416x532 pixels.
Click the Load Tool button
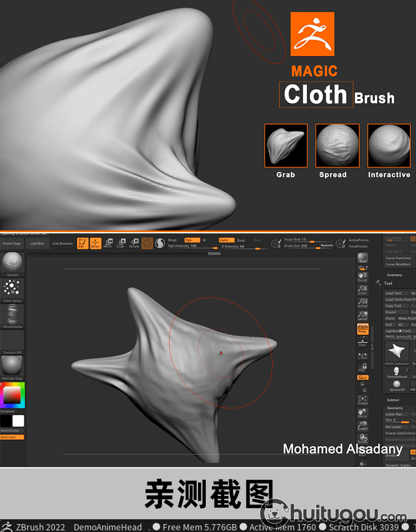pyautogui.click(x=393, y=293)
